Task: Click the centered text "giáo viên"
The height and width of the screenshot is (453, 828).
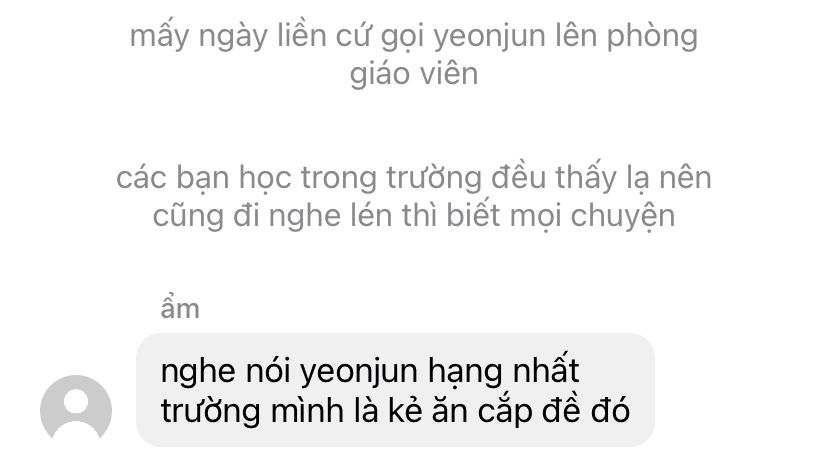Action: (414, 73)
